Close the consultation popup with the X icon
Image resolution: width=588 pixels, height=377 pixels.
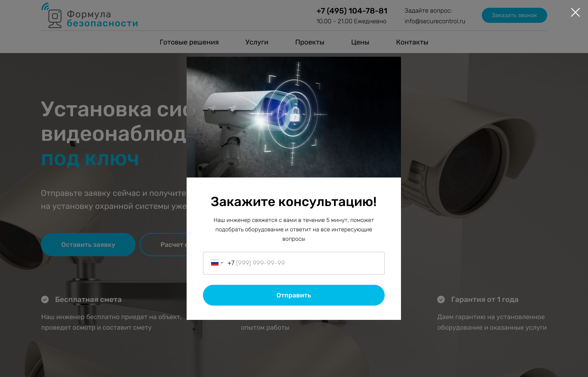(x=575, y=13)
